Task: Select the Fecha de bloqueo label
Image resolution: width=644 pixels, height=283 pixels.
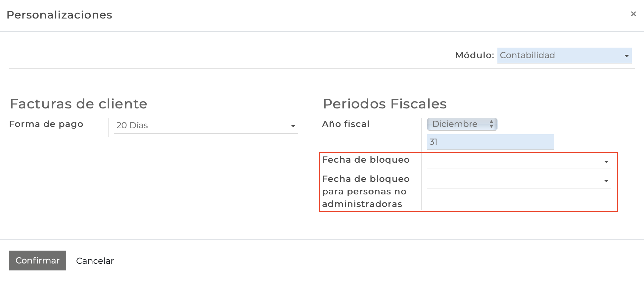Action: pyautogui.click(x=365, y=160)
